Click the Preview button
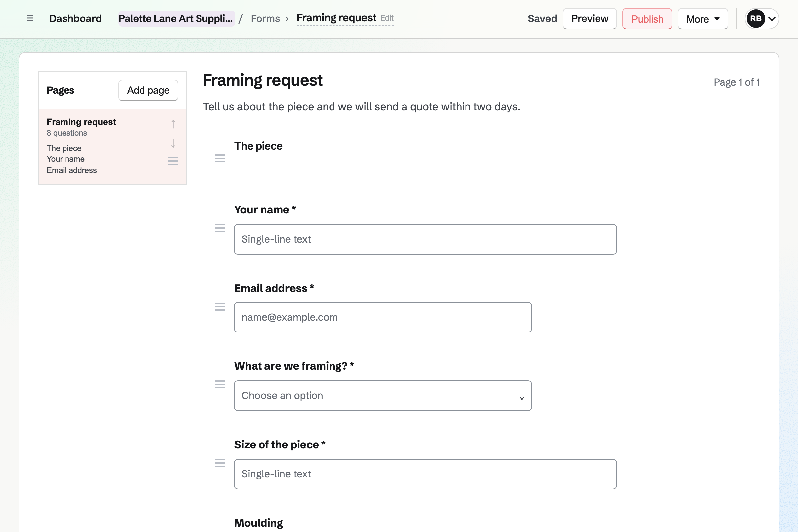Image resolution: width=798 pixels, height=532 pixels. tap(590, 19)
